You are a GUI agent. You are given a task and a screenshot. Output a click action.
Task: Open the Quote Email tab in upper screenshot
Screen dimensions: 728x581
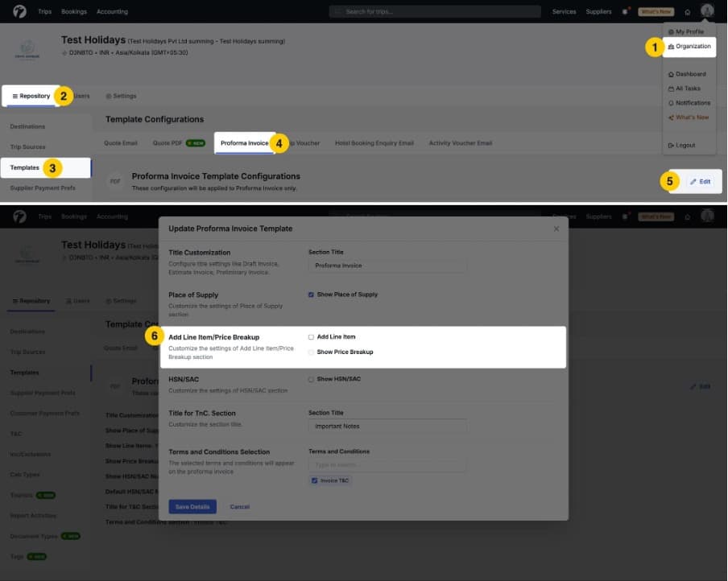[121, 143]
